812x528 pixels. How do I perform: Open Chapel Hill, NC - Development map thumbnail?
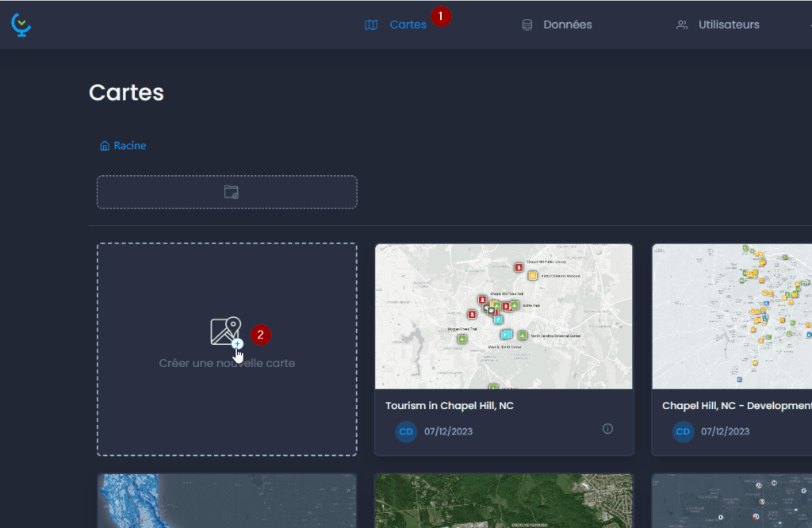(x=732, y=316)
